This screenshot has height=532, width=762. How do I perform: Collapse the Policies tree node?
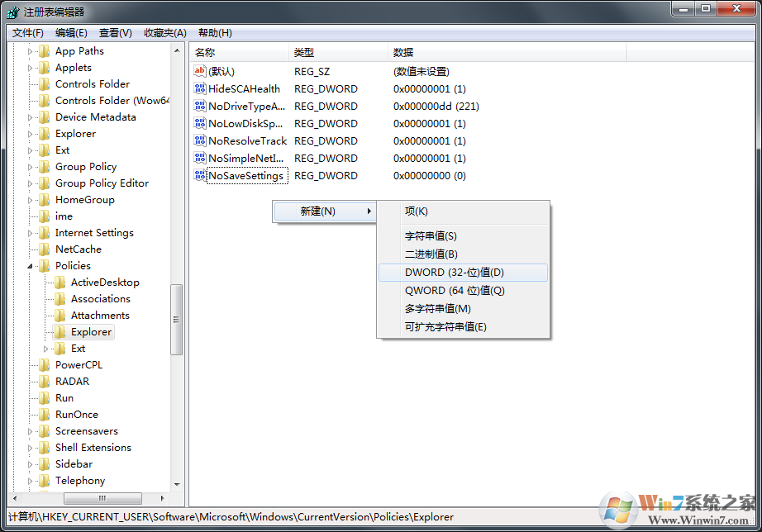(29, 265)
